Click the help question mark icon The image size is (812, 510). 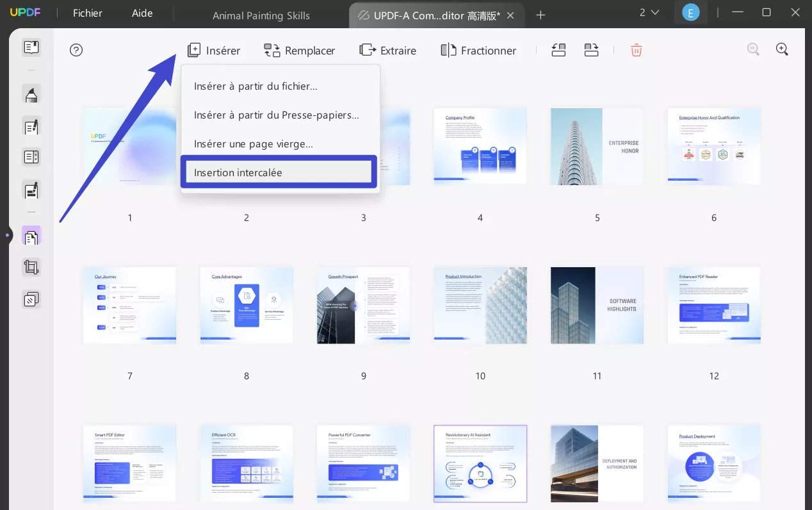coord(76,50)
